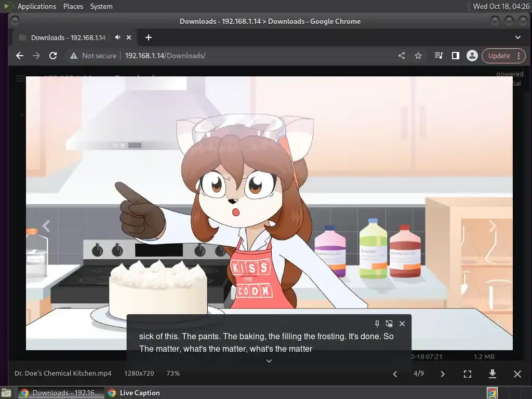
Task: Go to previous file in bottom bar
Action: [395, 374]
